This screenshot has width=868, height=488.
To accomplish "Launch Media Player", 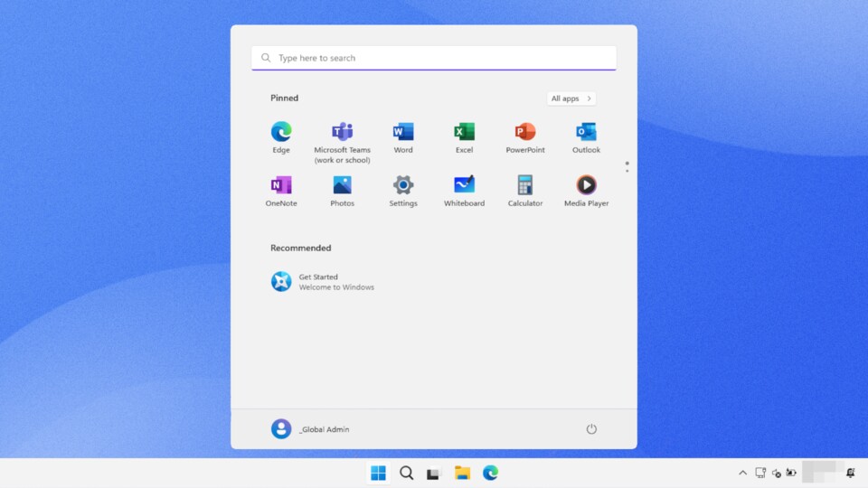I will click(x=586, y=191).
